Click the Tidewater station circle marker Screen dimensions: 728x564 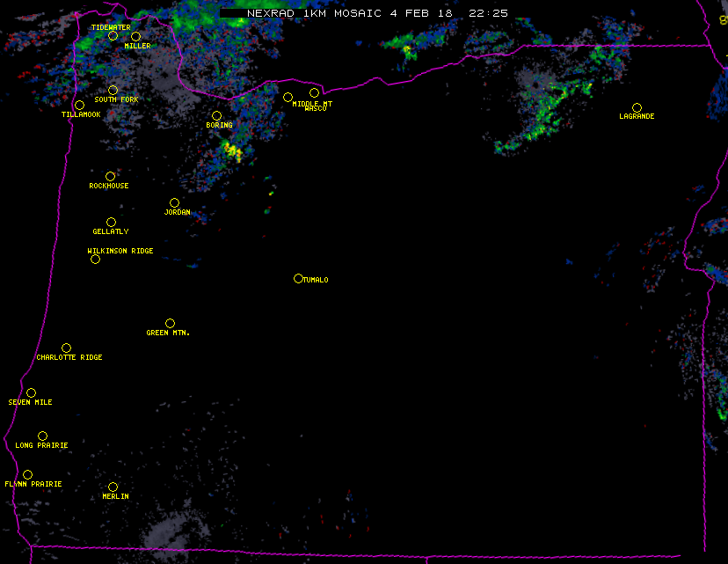click(x=113, y=36)
